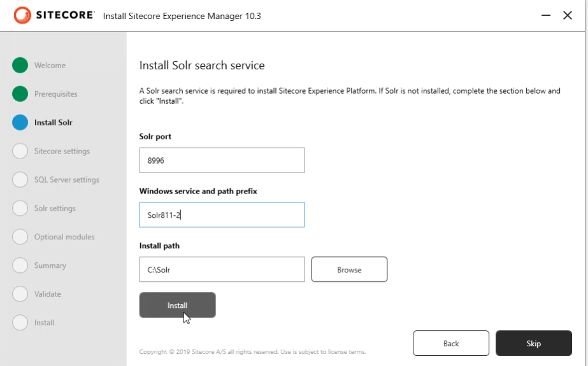Click the Solr settings step circle
The height and width of the screenshot is (366, 588).
20,209
